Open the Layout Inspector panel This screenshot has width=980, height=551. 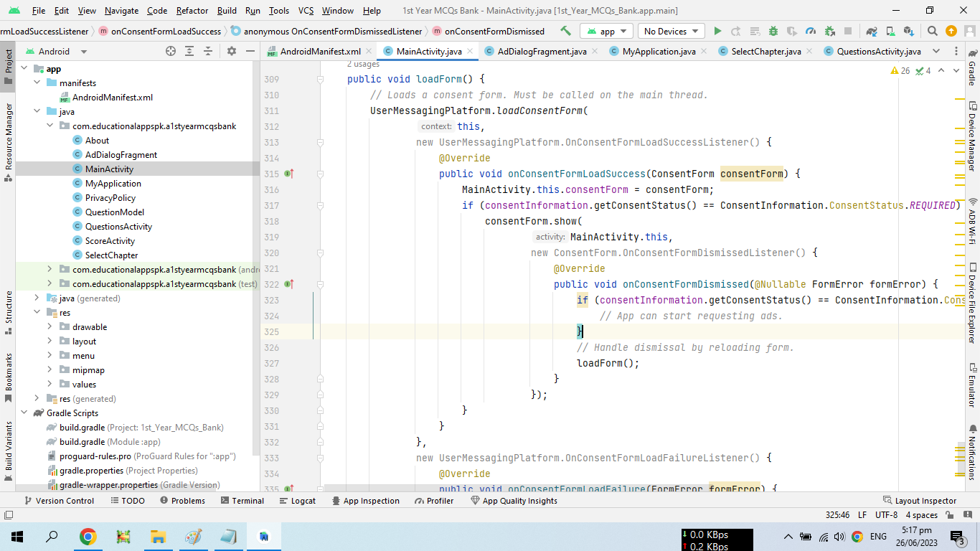tap(920, 501)
